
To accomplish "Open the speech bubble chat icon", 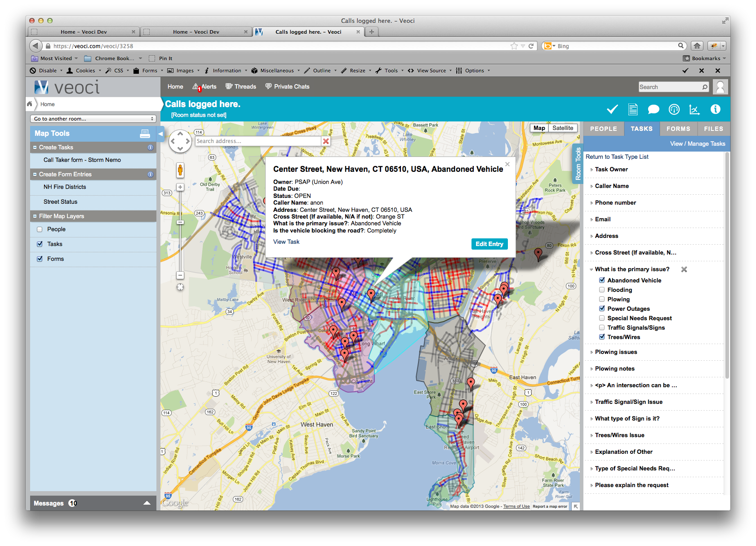I will [653, 109].
